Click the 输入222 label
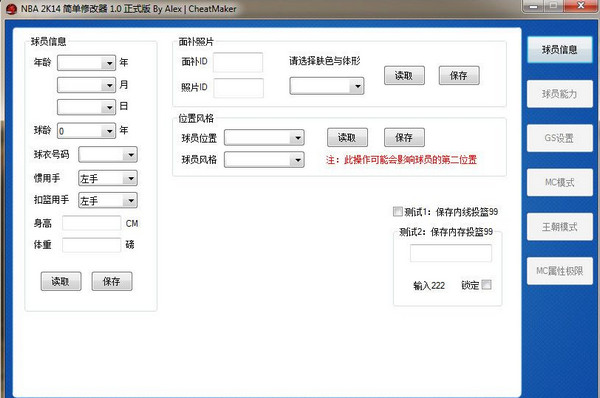The height and width of the screenshot is (398, 600). coord(429,285)
